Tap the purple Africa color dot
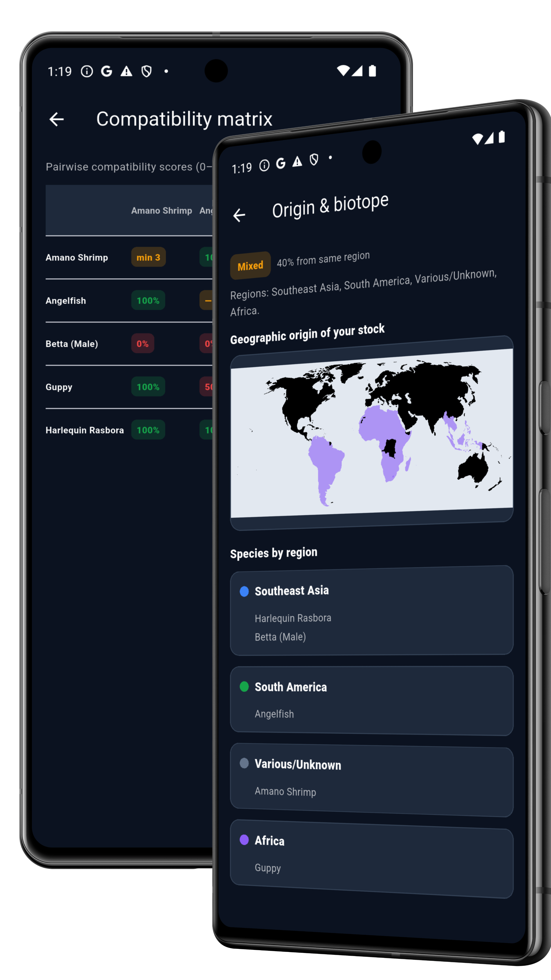The width and height of the screenshot is (551, 980). [x=244, y=840]
